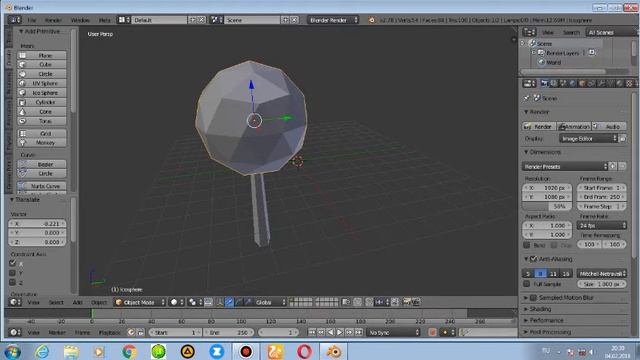Toggle the Y constraint axis checkbox
This screenshot has height=360, width=640.
coord(13,273)
